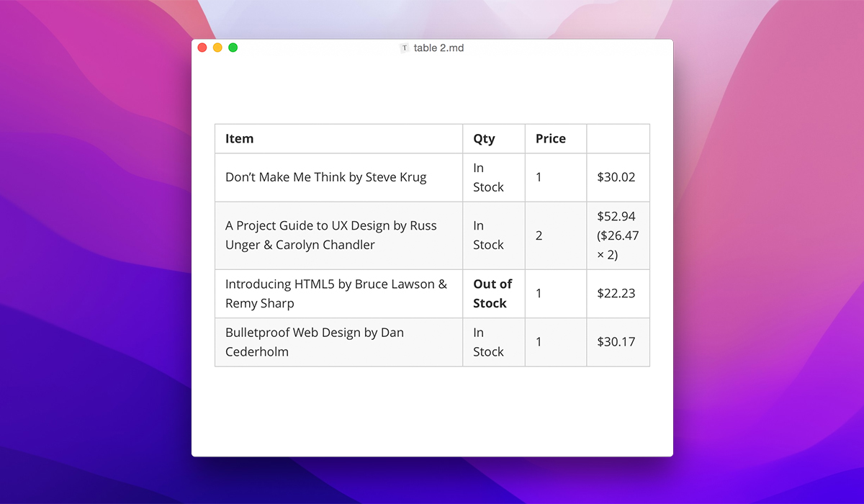Click the quantity '2' cell

[539, 235]
